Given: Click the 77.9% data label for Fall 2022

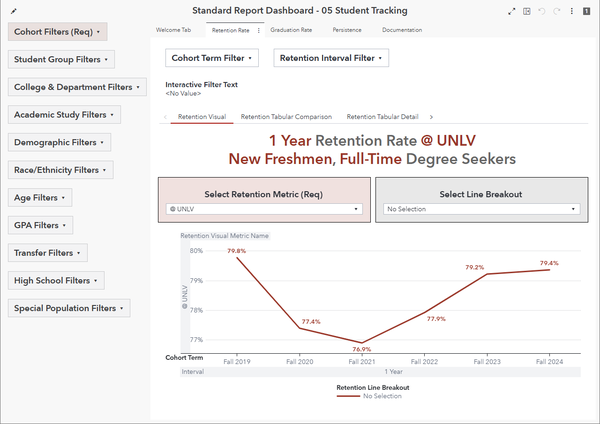Looking at the screenshot, I should (436, 319).
